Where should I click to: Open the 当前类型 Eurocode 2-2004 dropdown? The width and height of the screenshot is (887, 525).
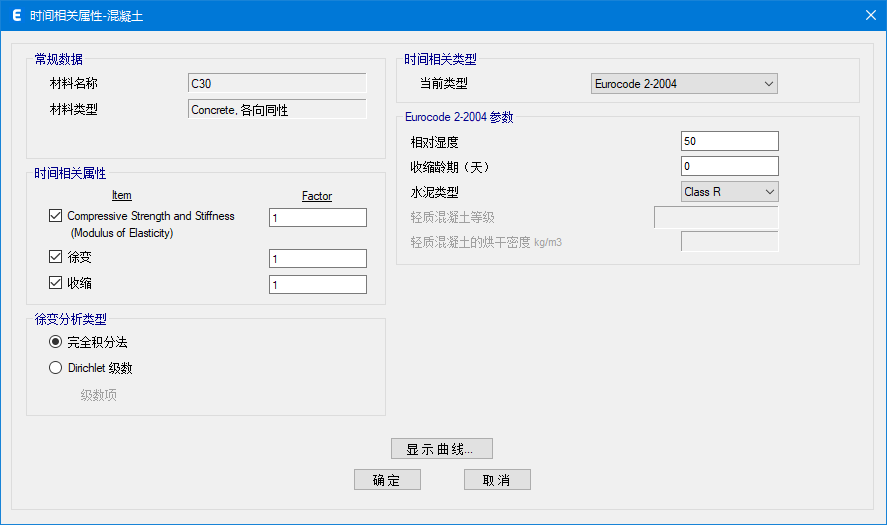[x=684, y=84]
